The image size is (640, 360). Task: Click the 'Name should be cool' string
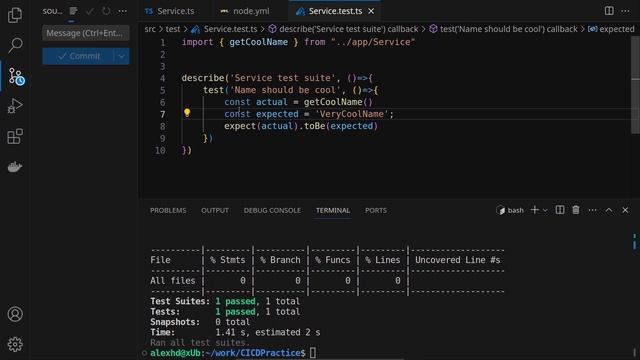[x=285, y=90]
